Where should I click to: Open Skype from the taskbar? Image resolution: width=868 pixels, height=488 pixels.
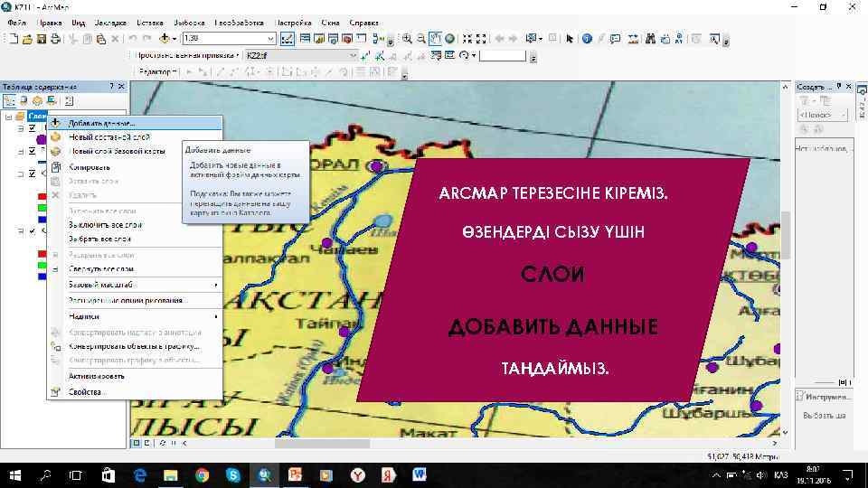point(233,475)
